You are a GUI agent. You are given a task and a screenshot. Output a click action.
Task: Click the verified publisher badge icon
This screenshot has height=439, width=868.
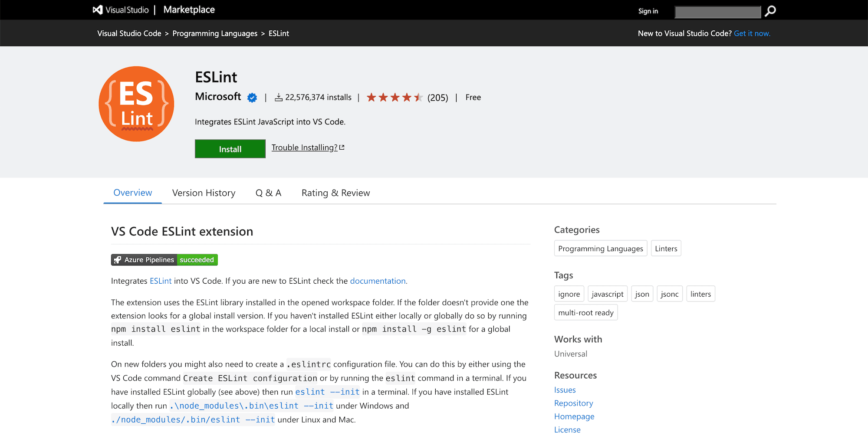(x=252, y=98)
